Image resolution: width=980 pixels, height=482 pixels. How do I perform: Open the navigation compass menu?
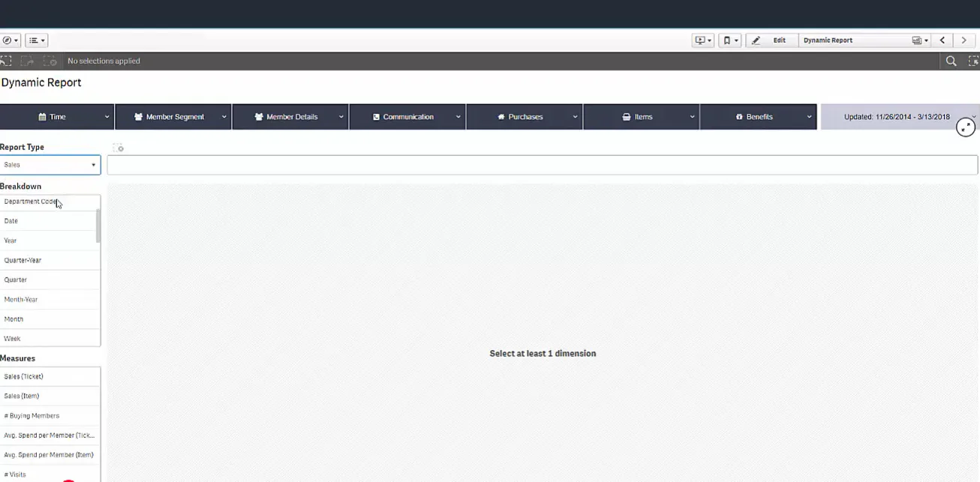10,40
